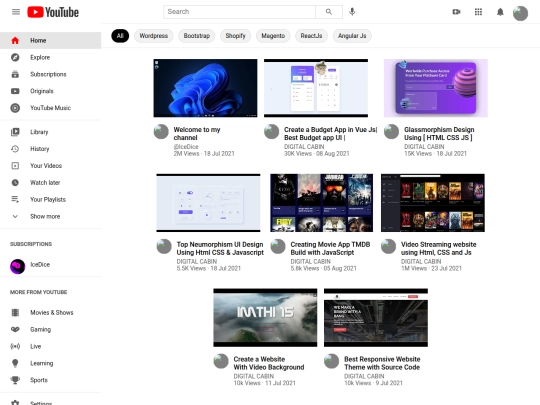
Task: Click the Search input field
Action: pos(239,12)
